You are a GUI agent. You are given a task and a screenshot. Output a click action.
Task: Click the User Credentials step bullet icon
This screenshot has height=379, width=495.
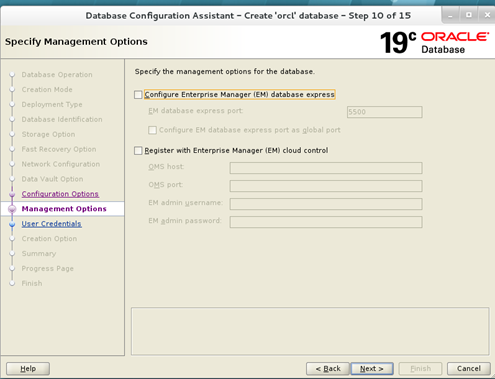coord(12,224)
